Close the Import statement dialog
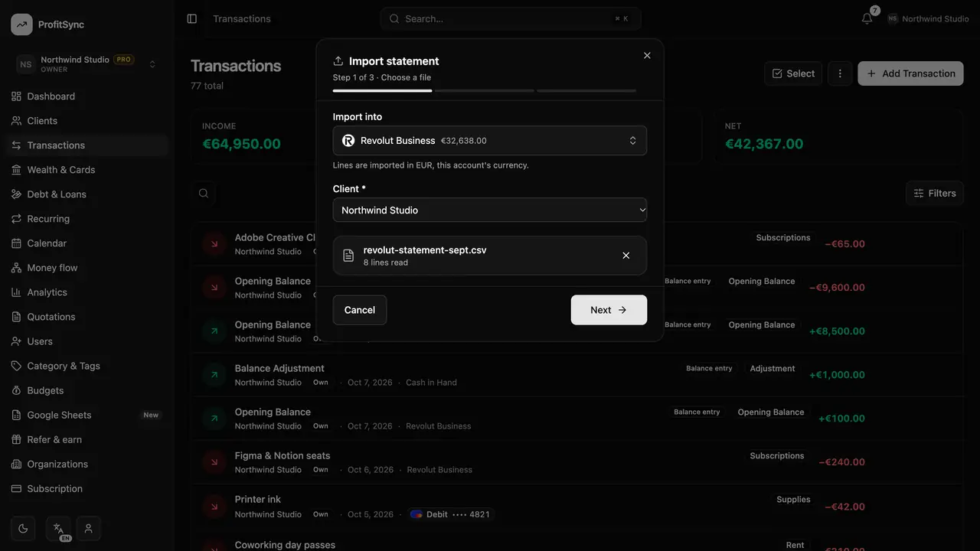The image size is (980, 551). (x=647, y=56)
